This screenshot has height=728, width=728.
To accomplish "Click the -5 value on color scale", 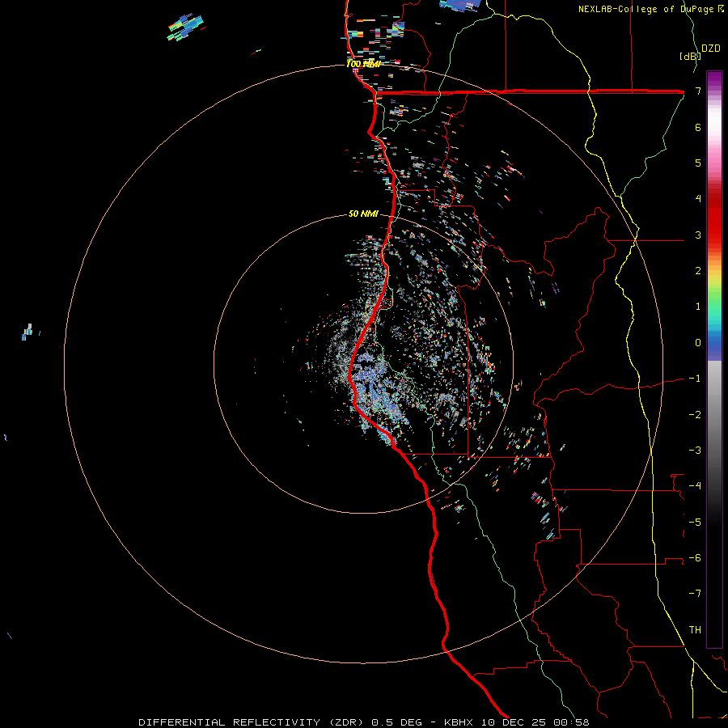I will click(x=695, y=523).
